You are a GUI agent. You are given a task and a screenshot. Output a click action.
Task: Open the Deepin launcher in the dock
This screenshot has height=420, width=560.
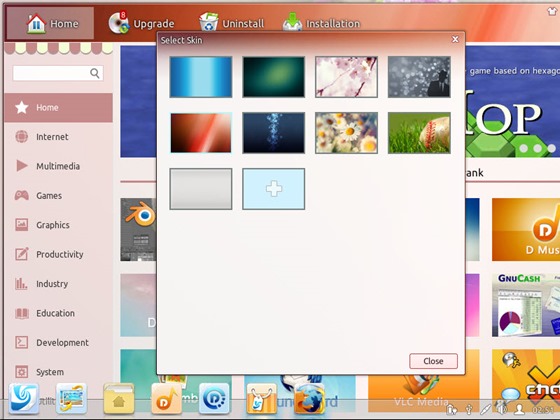[x=24, y=398]
